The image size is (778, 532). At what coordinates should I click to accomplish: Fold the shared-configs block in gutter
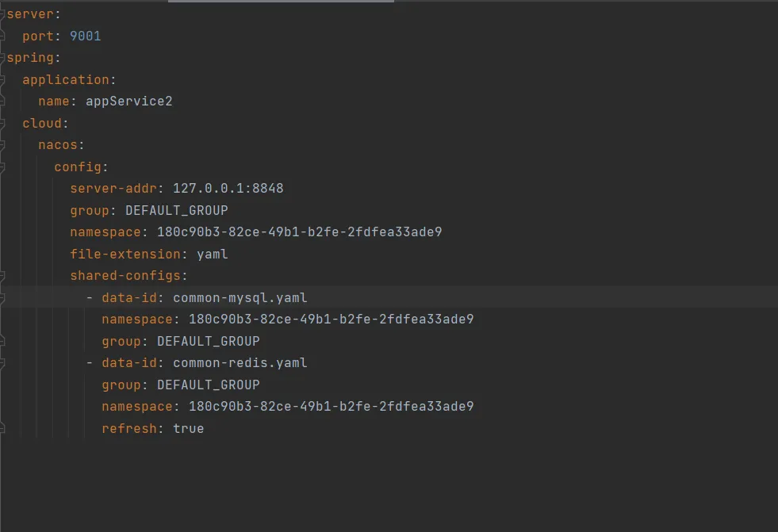pyautogui.click(x=2, y=276)
